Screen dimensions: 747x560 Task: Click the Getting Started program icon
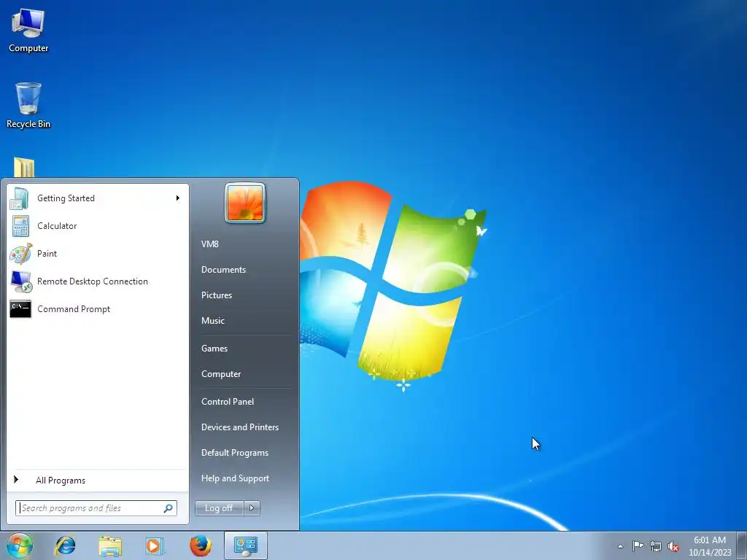pos(20,198)
